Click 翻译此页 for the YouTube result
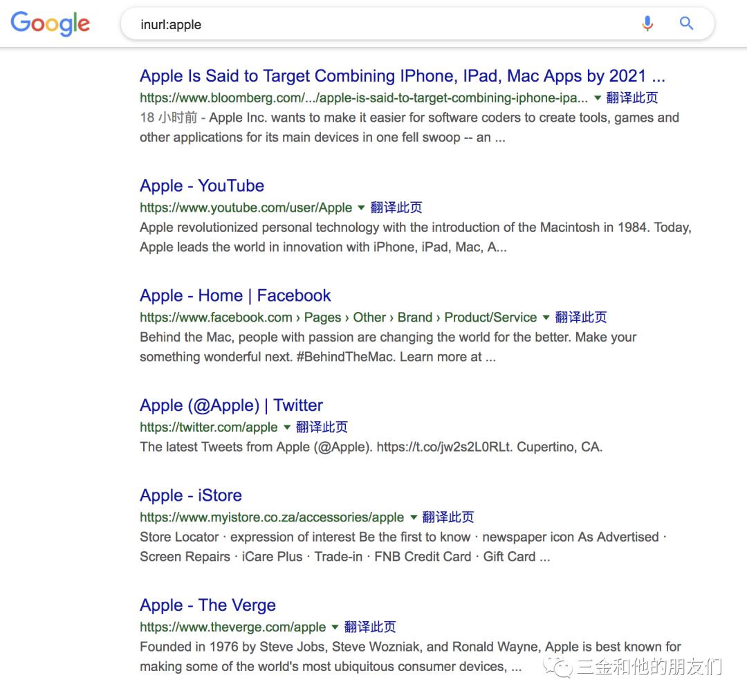The height and width of the screenshot is (700, 747). 396,208
